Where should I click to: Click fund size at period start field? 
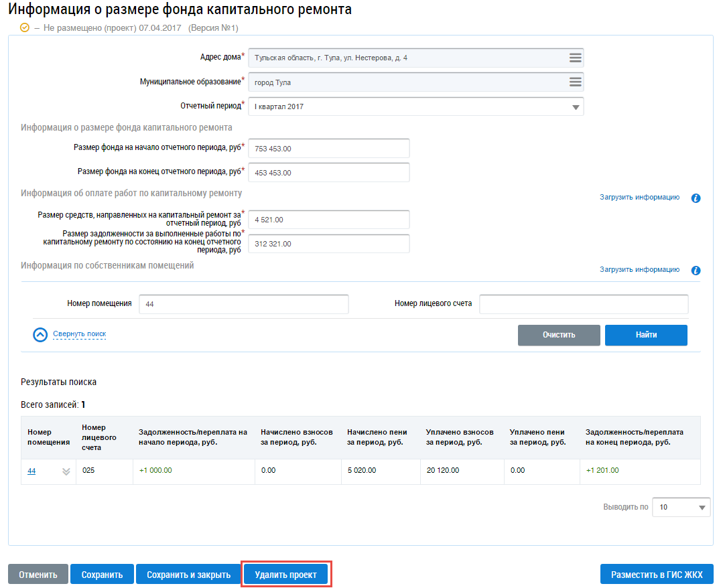coord(328,149)
